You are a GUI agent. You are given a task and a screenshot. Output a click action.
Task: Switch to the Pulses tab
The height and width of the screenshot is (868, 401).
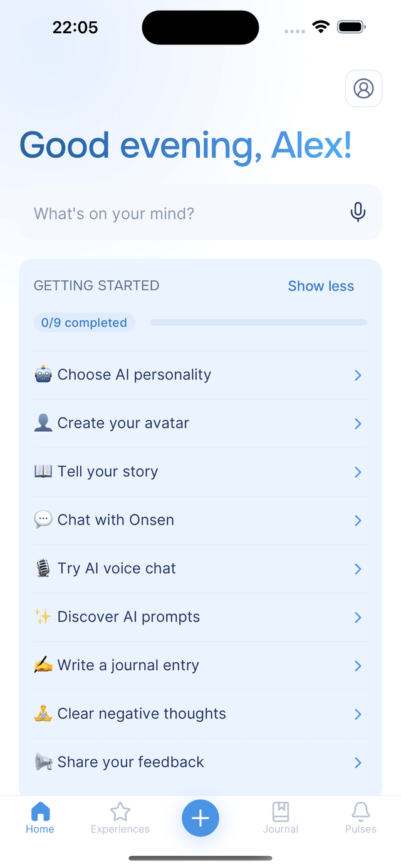(360, 818)
